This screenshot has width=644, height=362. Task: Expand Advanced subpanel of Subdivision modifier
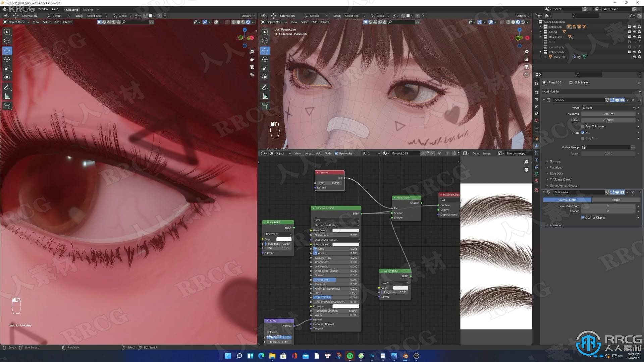pyautogui.click(x=556, y=225)
